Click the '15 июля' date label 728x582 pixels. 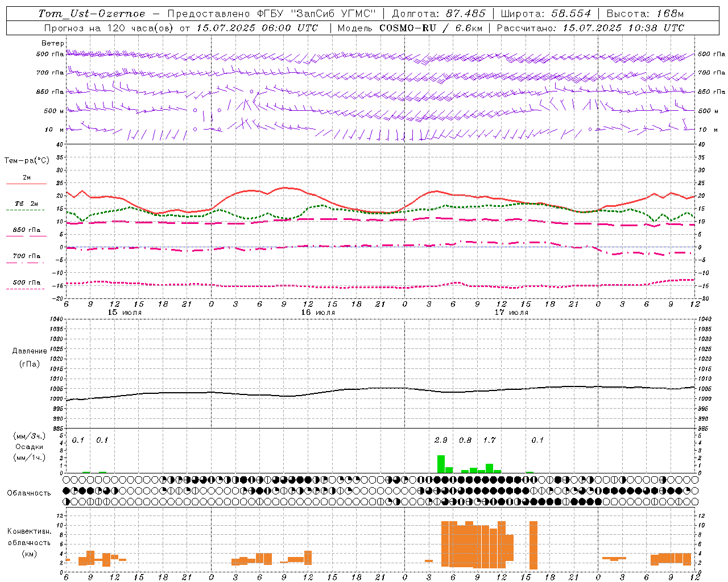click(x=125, y=313)
